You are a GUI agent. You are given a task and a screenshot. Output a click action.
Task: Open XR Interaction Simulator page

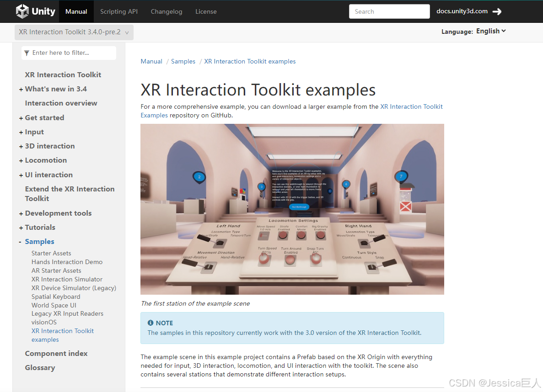(67, 279)
